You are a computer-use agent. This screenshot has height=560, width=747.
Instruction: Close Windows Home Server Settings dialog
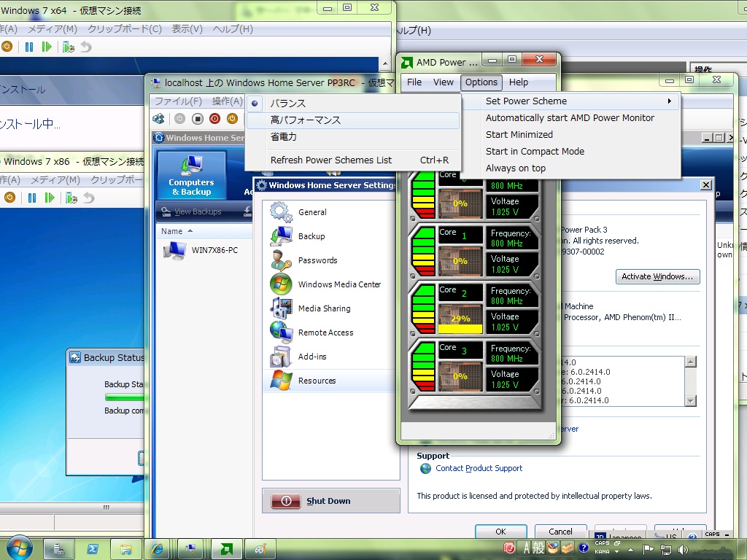point(706,184)
